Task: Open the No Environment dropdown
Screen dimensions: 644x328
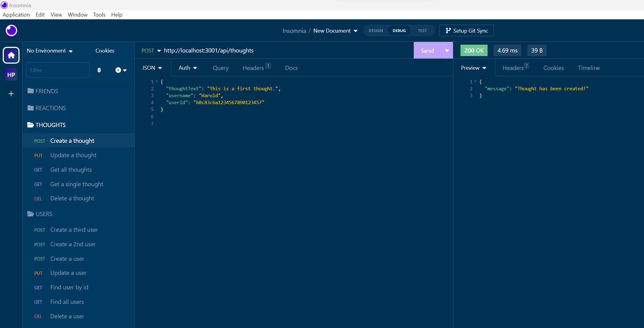Action: [x=49, y=50]
